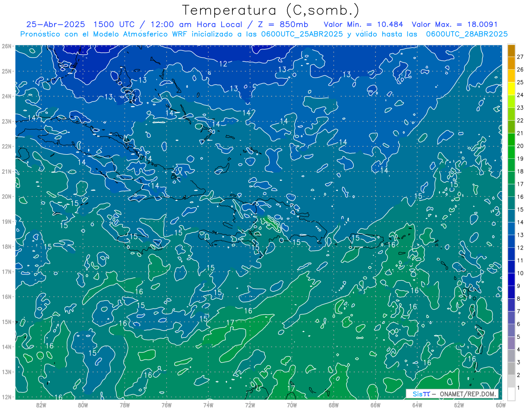This screenshot has height=411, width=532.
Task: Click the "17N" latitude axis label
Action: point(7,271)
